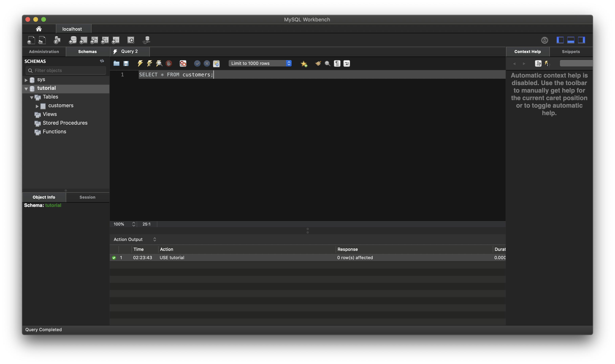The height and width of the screenshot is (364, 615).
Task: Toggle the auto-commit mode button
Action: tap(216, 64)
